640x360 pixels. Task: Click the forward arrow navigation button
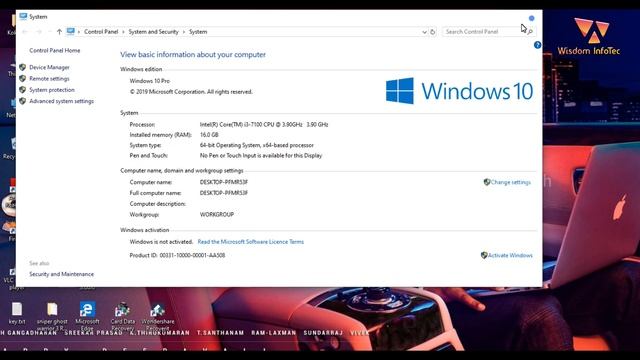(x=39, y=31)
